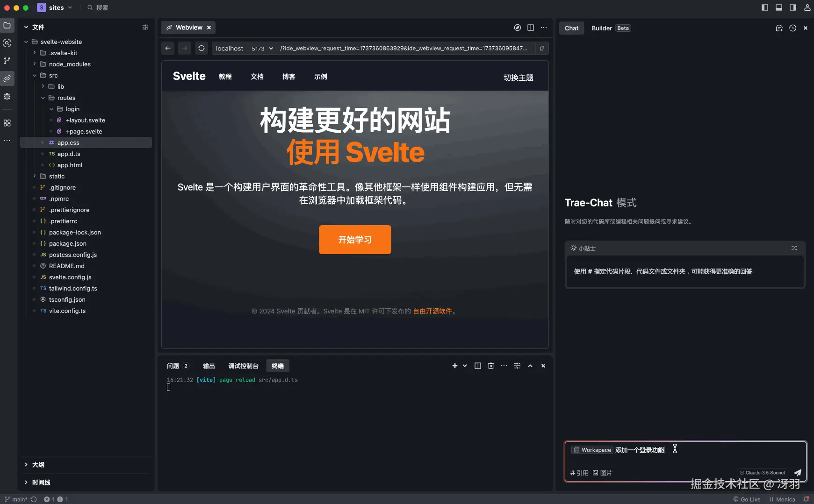The image size is (814, 504).
Task: Click the #引用 reference button in chat
Action: click(x=579, y=473)
